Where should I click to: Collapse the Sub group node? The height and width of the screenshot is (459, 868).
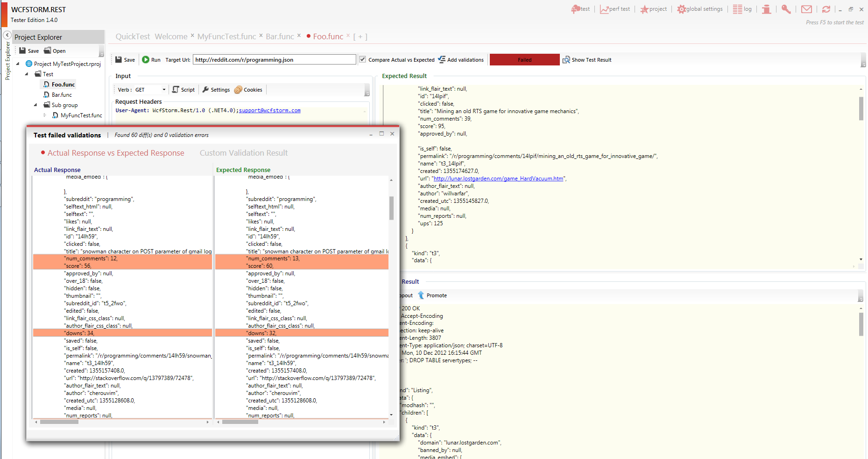(x=35, y=105)
